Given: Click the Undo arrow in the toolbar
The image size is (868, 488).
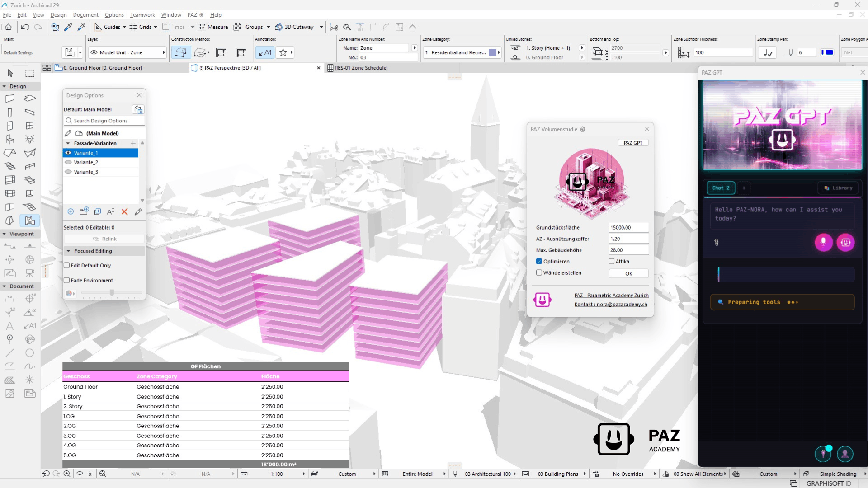Looking at the screenshot, I should (25, 27).
